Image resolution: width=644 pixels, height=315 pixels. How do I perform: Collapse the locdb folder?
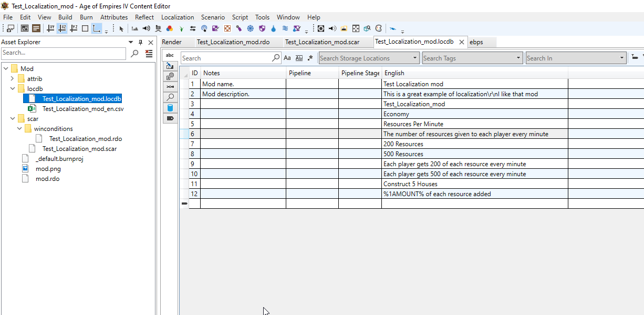pyautogui.click(x=12, y=88)
